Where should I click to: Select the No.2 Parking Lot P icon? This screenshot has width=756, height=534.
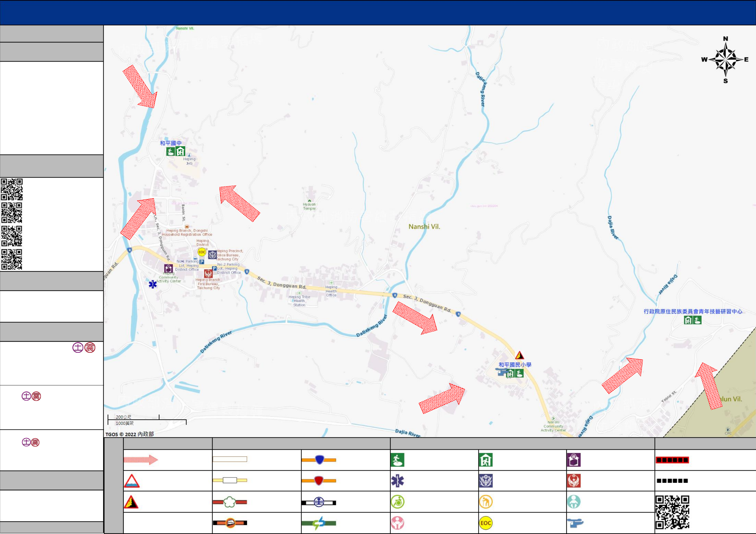(214, 268)
